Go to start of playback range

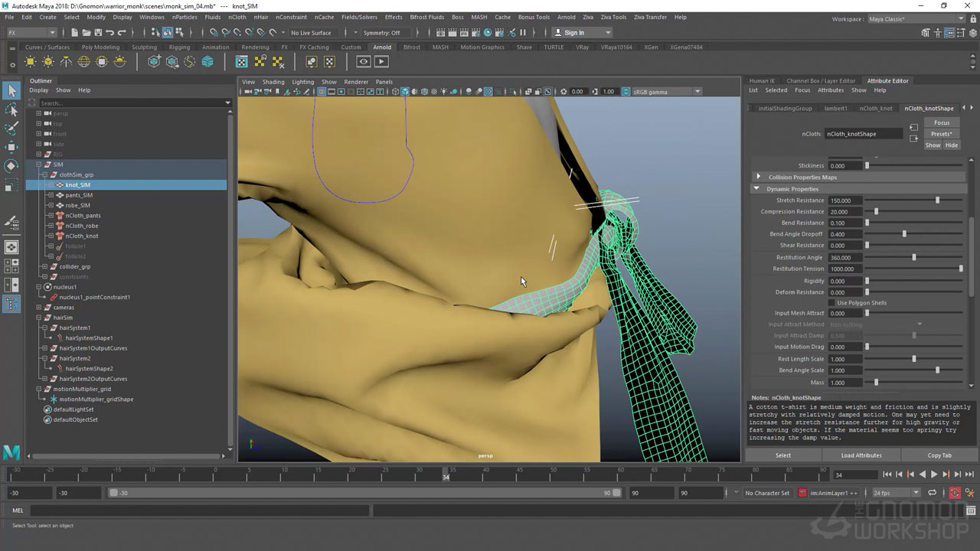(x=887, y=474)
